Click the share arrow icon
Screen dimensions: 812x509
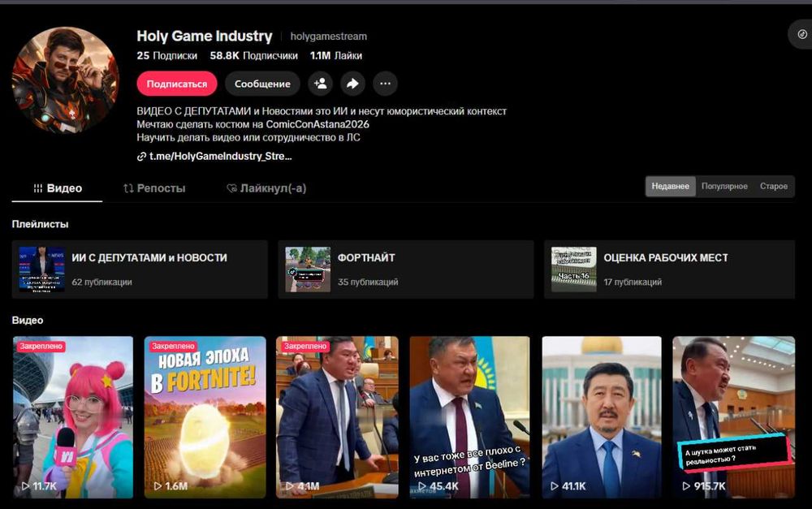(352, 84)
